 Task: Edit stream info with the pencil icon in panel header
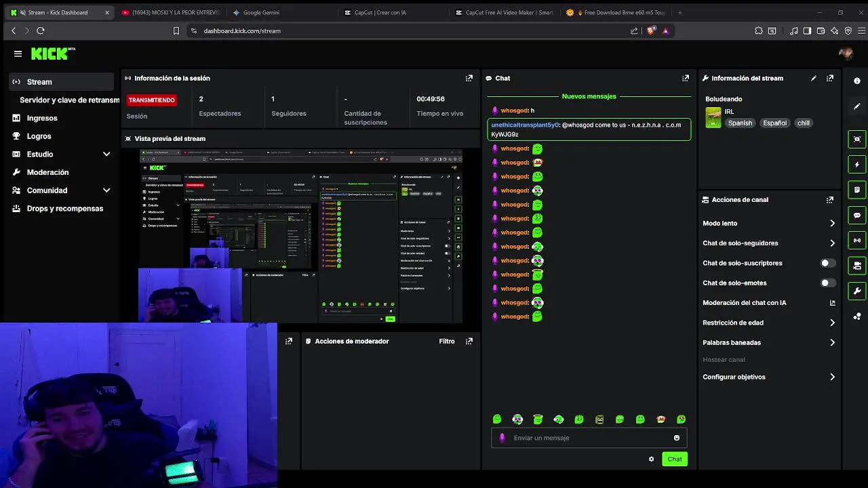(x=814, y=78)
